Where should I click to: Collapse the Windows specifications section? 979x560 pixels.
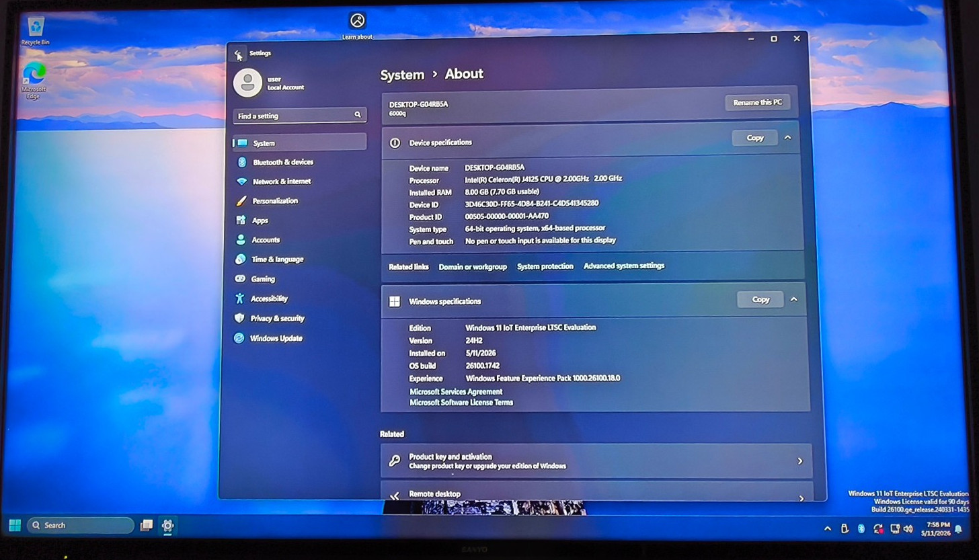point(794,299)
